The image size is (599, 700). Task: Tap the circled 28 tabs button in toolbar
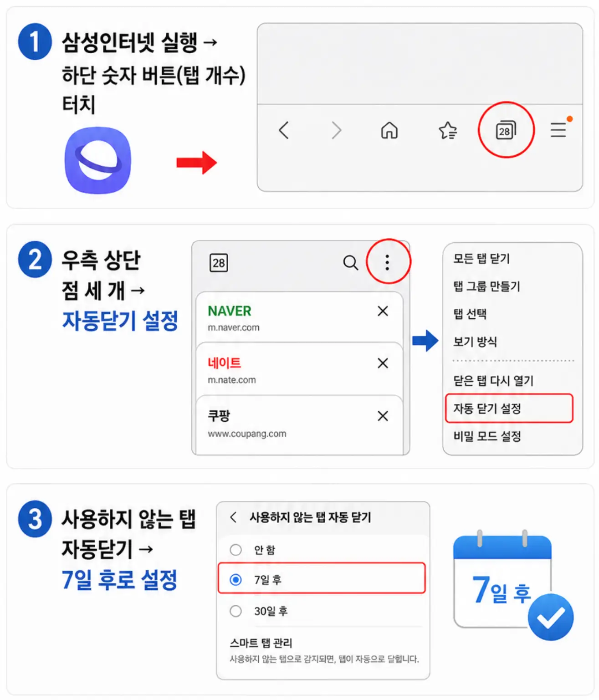point(506,130)
